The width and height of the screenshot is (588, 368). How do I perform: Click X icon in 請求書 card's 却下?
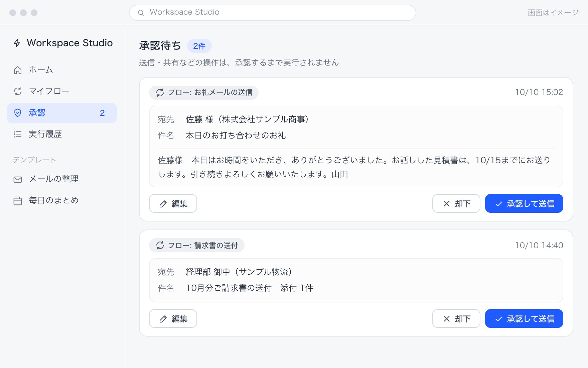447,319
